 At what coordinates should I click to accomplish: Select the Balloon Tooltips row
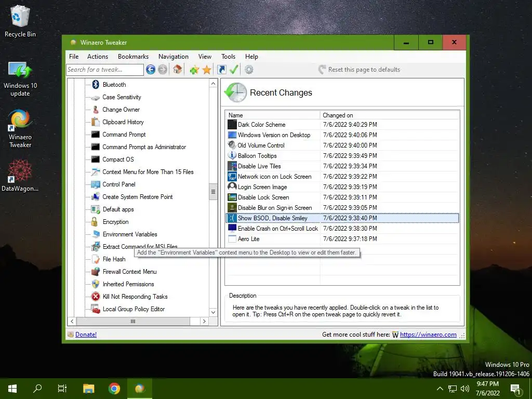(342, 156)
